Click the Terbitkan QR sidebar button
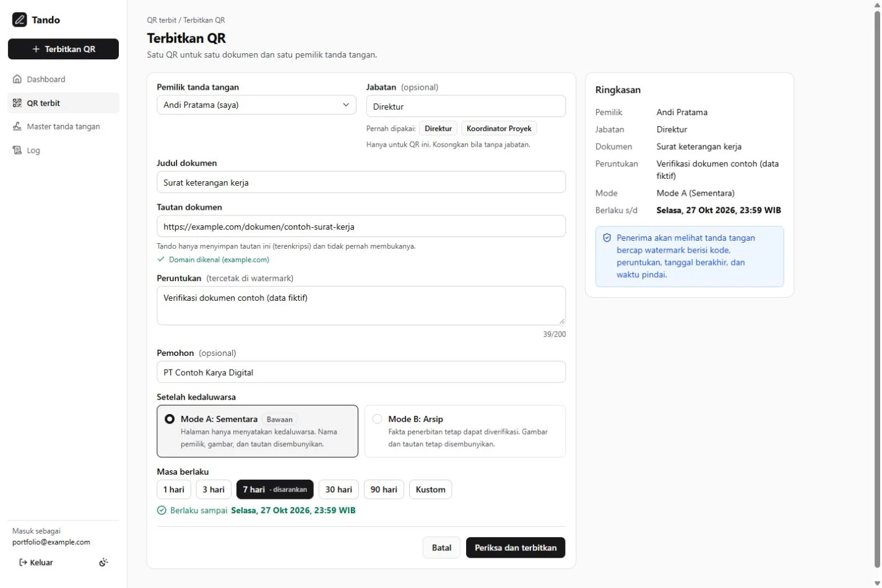 coord(63,49)
